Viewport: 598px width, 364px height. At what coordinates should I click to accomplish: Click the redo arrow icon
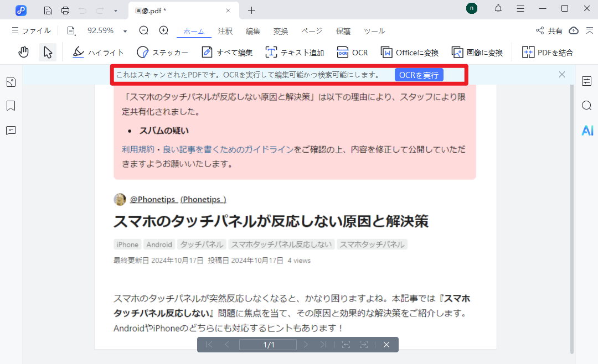(100, 11)
